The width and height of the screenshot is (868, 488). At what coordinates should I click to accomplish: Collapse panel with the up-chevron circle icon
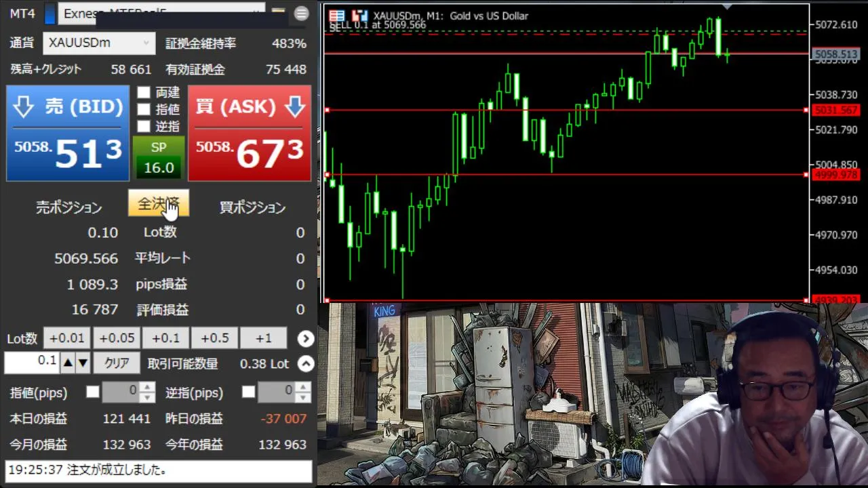(x=306, y=363)
